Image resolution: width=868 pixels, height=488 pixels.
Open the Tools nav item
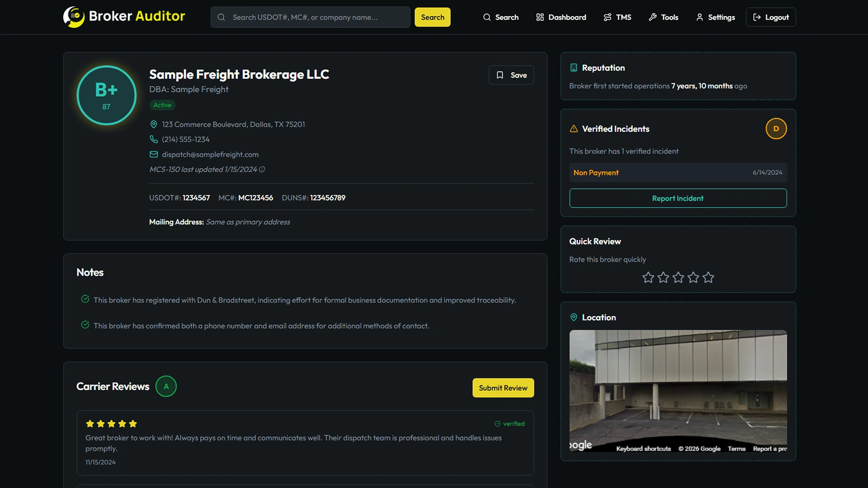(663, 17)
